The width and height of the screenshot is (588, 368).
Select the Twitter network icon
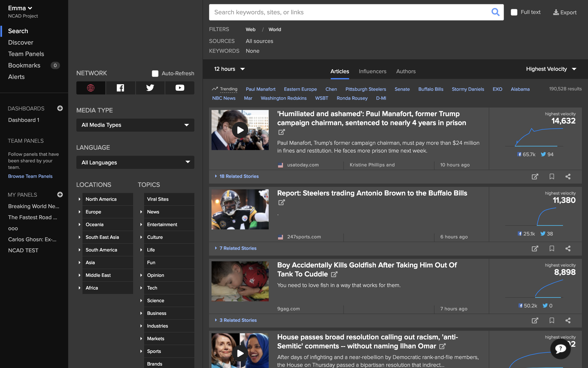pyautogui.click(x=150, y=88)
